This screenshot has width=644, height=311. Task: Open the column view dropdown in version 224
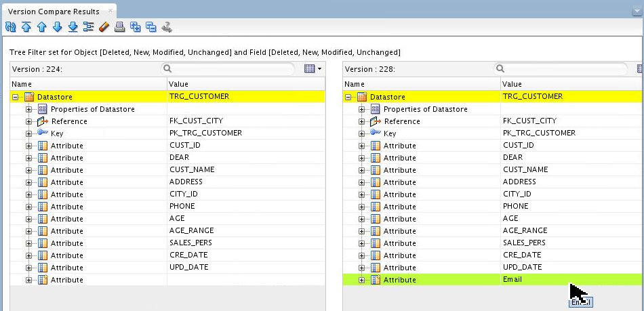(x=312, y=68)
